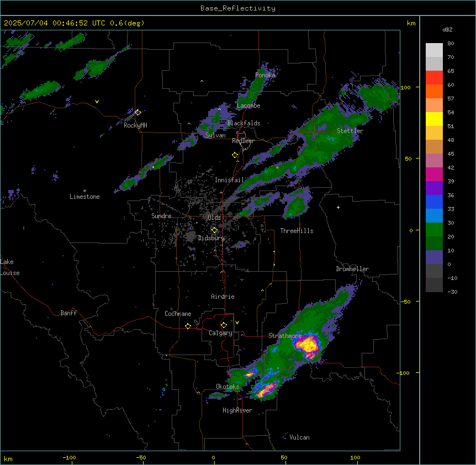Image resolution: width=476 pixels, height=465 pixels.
Task: Click the Ponoka city label
Action: [265, 75]
